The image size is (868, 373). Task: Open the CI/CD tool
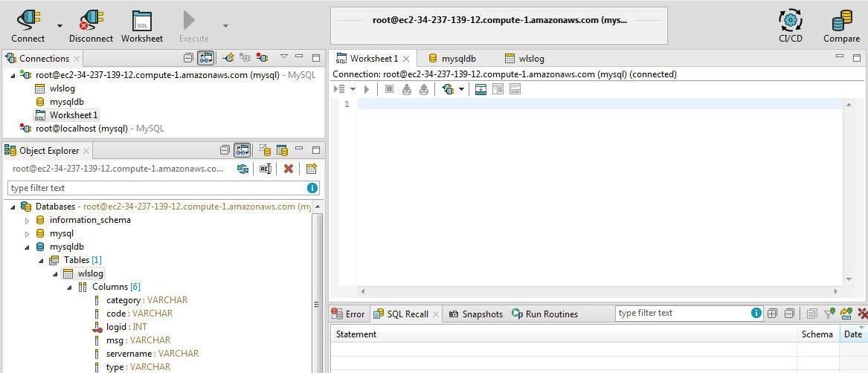point(791,27)
